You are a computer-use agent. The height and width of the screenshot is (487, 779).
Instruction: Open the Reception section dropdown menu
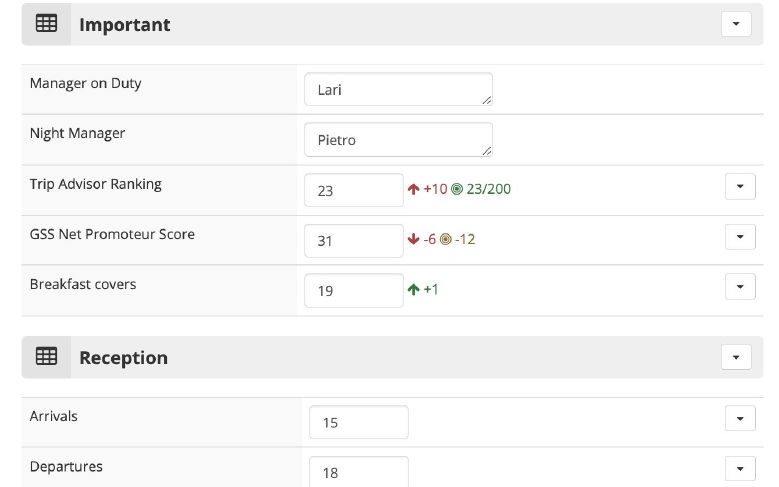[x=736, y=357]
